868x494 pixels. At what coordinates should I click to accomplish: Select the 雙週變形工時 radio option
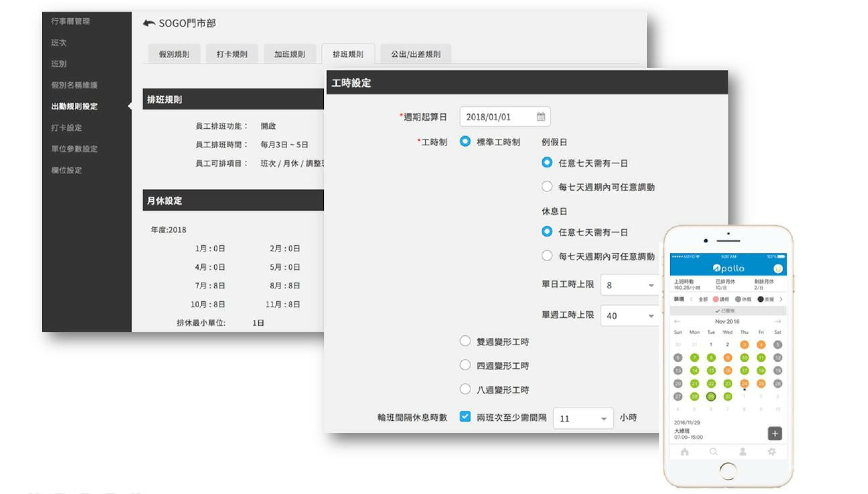(x=465, y=341)
